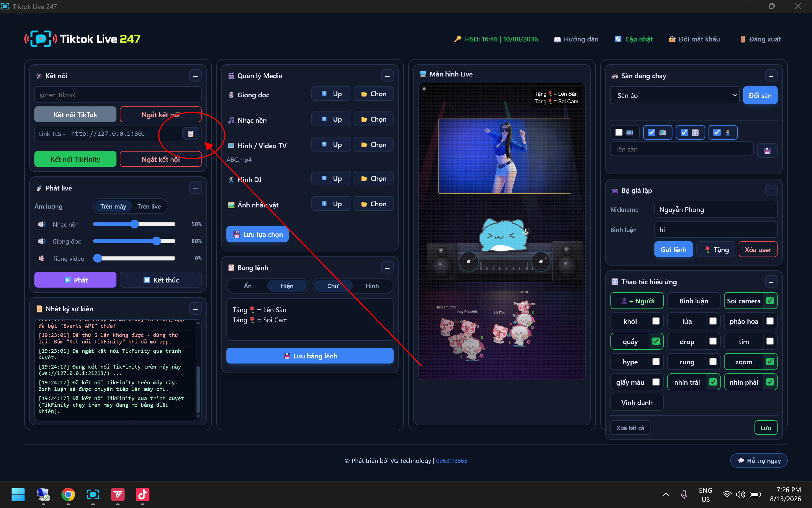Image resolution: width=812 pixels, height=508 pixels.
Task: Open the Hướng dẫn guide link
Action: tap(576, 39)
